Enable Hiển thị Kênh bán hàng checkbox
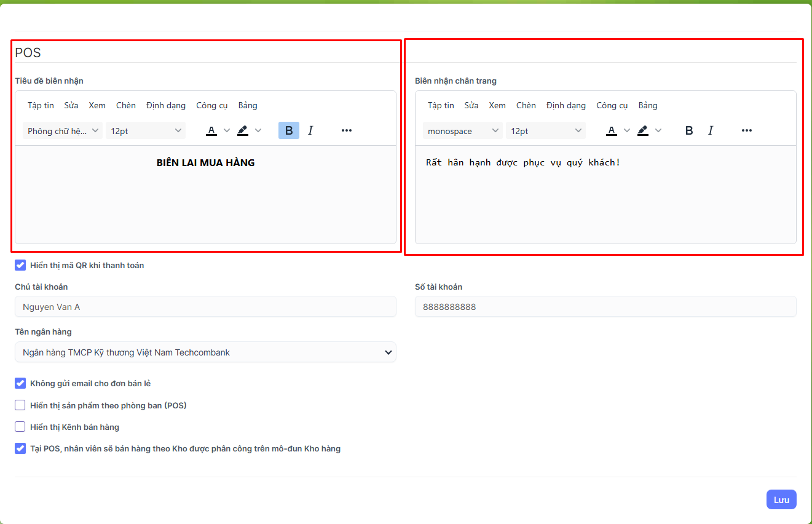This screenshot has height=524, width=812. (x=20, y=427)
